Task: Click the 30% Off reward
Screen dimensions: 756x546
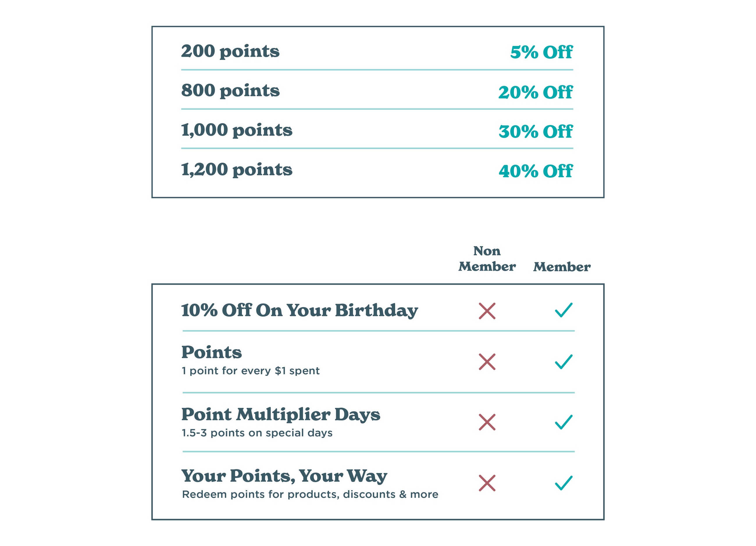Action: point(535,132)
